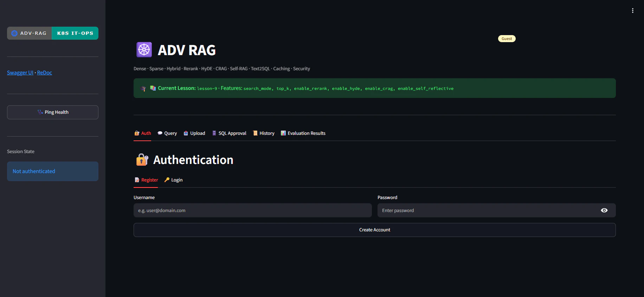This screenshot has height=297, width=644.
Task: Open the Swagger UI link
Action: (20, 73)
